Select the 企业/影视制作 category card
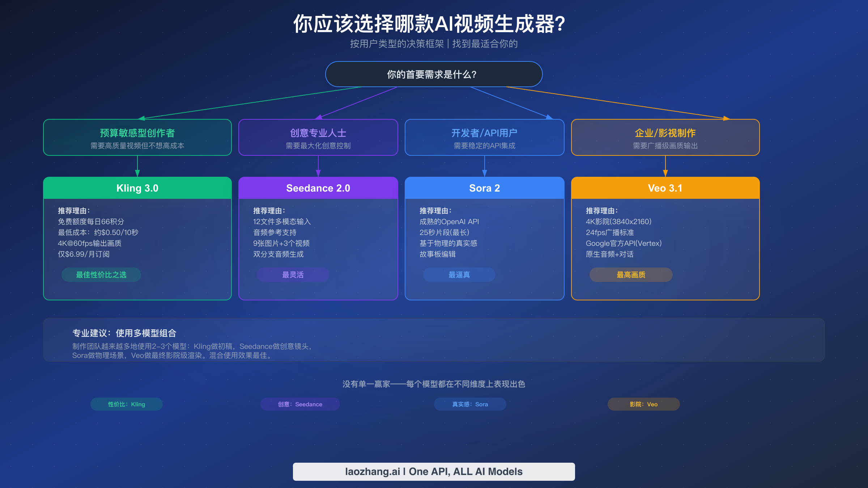 click(665, 137)
